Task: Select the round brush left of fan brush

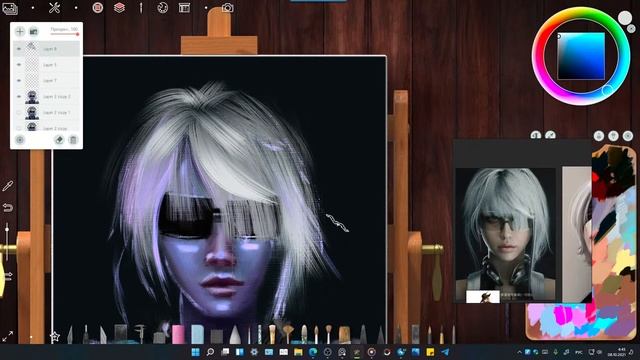Action: [x=272, y=334]
